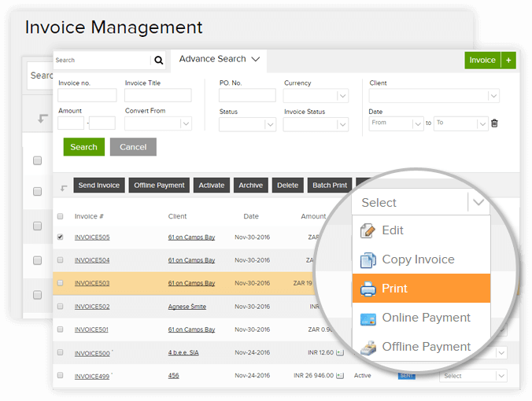Click the Online Payment card icon
The width and height of the screenshot is (532, 401).
pyautogui.click(x=368, y=319)
